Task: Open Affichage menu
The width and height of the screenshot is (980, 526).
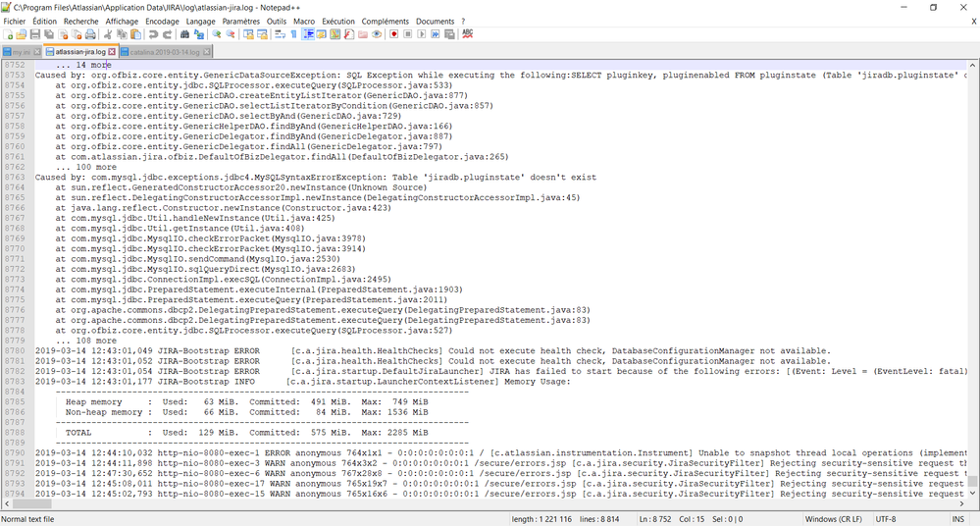Action: click(x=122, y=22)
